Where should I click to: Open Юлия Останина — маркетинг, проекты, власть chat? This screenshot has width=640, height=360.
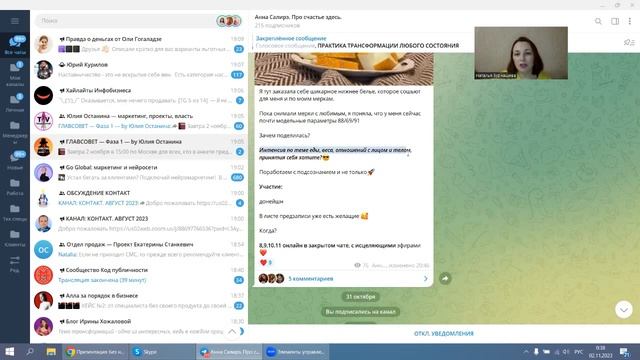click(139, 121)
